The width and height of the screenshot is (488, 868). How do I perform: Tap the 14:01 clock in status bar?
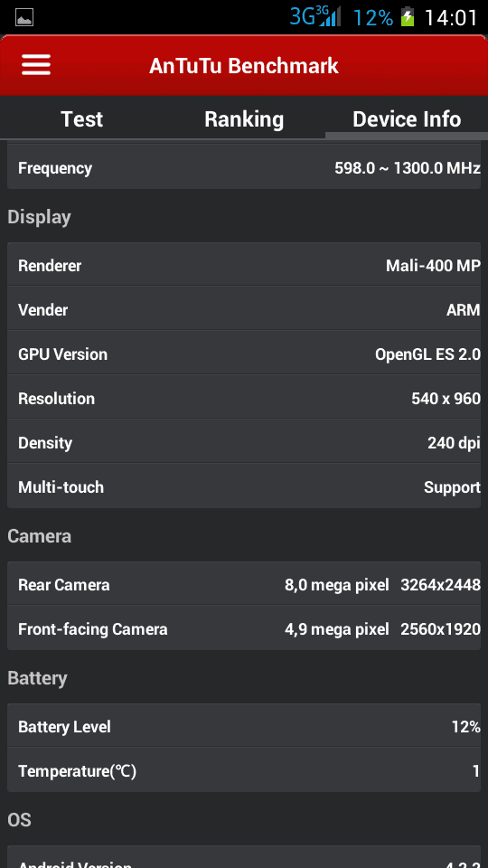(450, 18)
